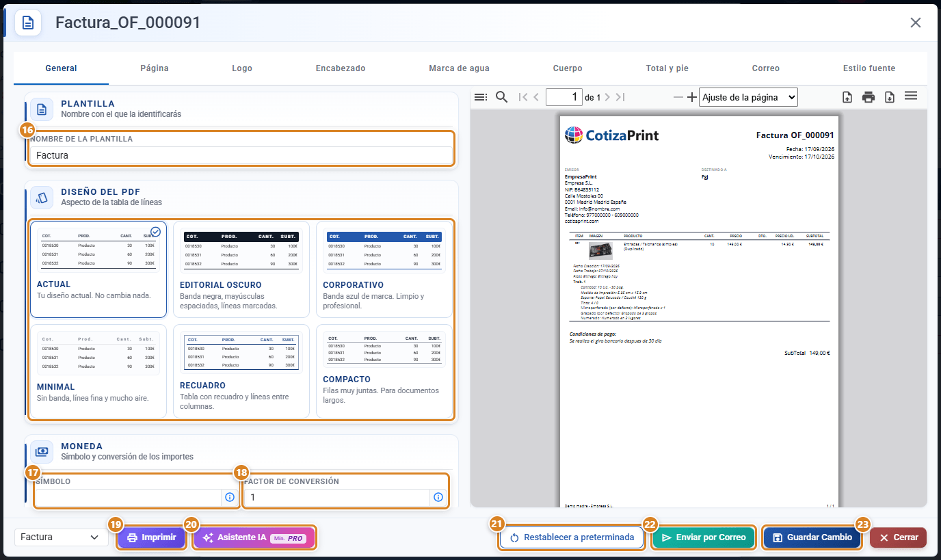Click the PDF open file icon

[847, 97]
